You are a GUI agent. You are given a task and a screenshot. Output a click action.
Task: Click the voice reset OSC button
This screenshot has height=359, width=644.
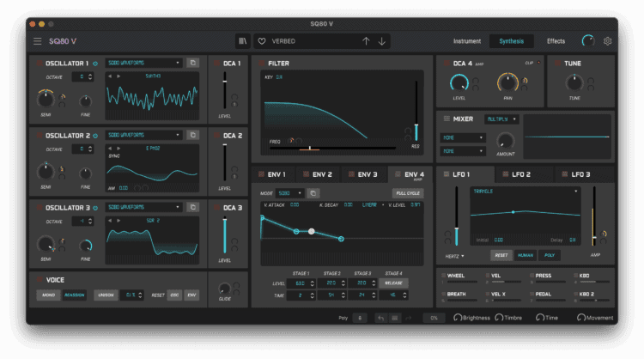coord(174,295)
